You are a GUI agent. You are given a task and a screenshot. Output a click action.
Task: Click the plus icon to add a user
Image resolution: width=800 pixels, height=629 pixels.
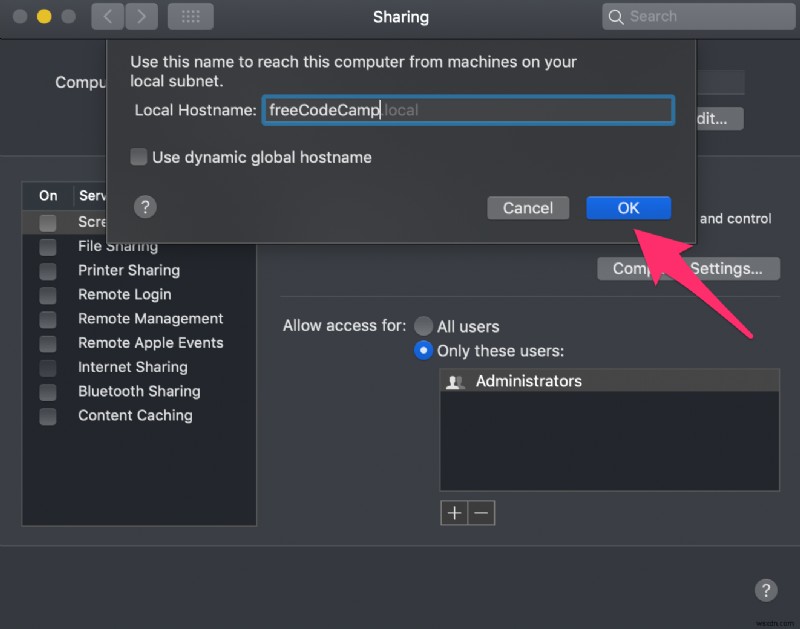[x=453, y=512]
